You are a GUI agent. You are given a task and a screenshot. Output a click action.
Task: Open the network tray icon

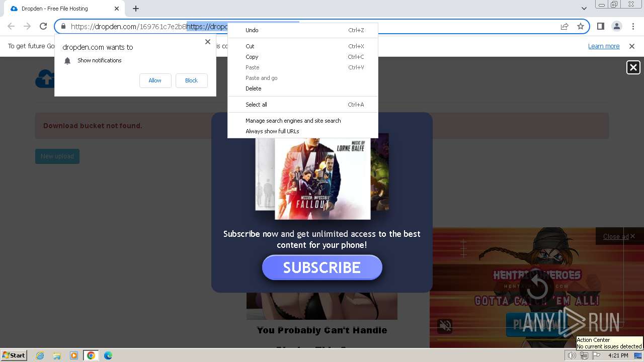coord(584,355)
